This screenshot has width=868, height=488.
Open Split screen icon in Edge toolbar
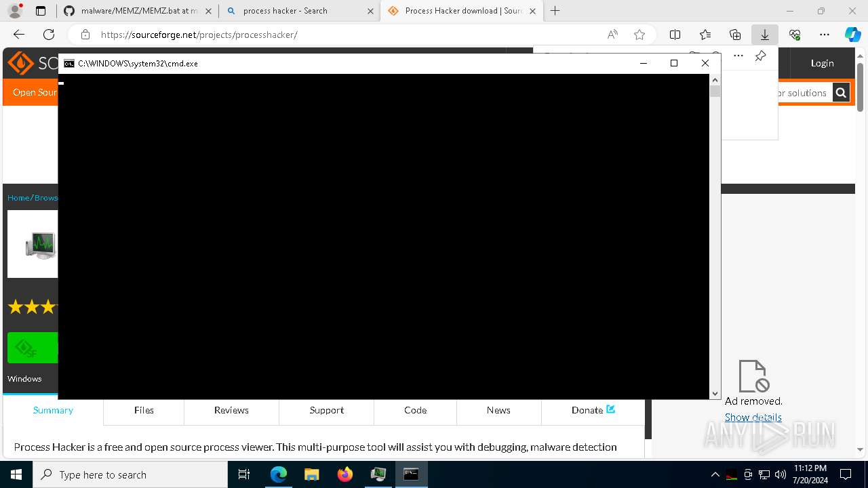tap(675, 35)
